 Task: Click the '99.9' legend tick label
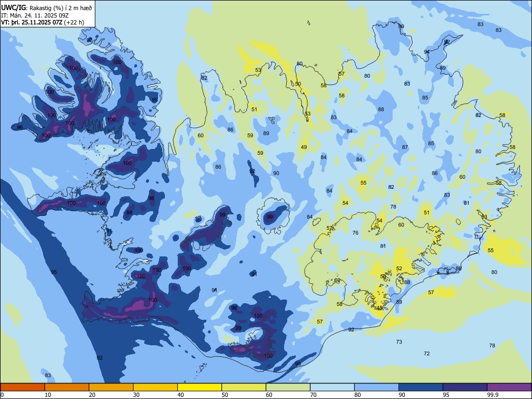[493, 395]
